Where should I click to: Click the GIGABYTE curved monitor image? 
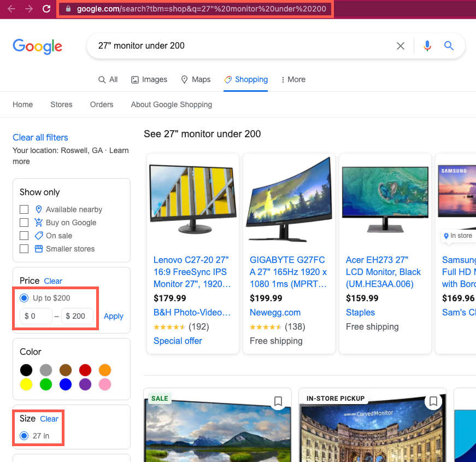[289, 199]
